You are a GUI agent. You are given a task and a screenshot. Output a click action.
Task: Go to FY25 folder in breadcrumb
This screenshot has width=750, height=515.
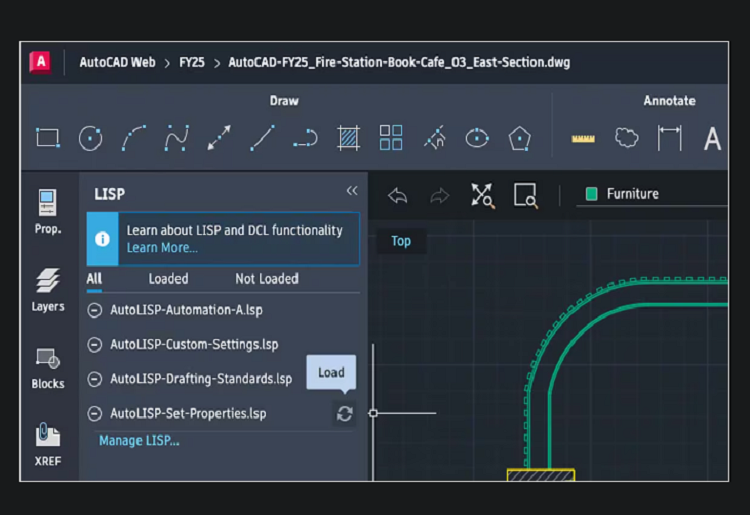pos(192,63)
